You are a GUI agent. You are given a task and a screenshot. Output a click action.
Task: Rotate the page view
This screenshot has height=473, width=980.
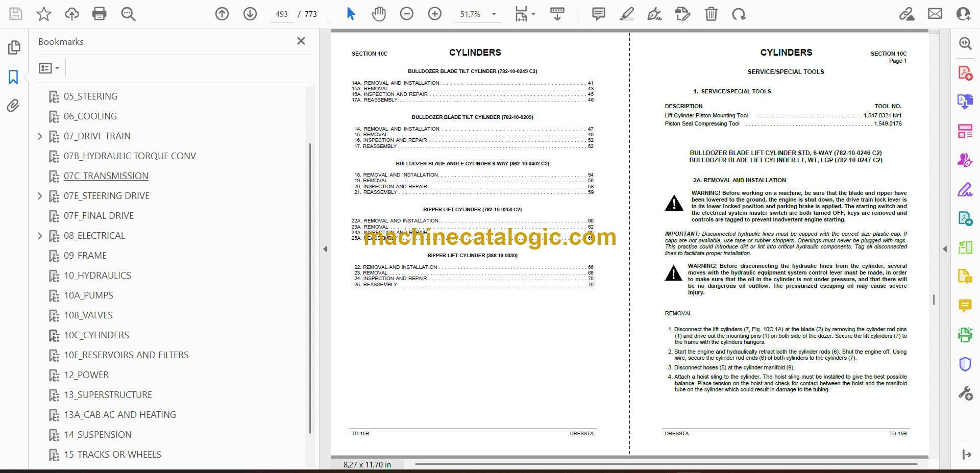pyautogui.click(x=739, y=14)
